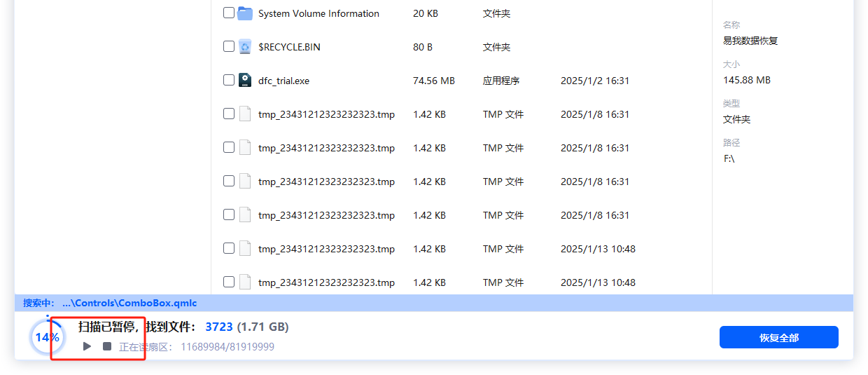
Task: Click the 14% circular scan progress indicator
Action: [x=47, y=337]
